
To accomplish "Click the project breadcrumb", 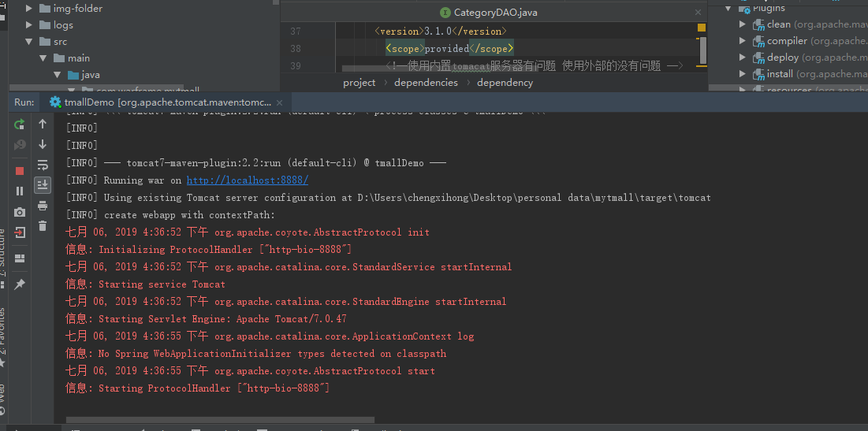I will pyautogui.click(x=359, y=83).
